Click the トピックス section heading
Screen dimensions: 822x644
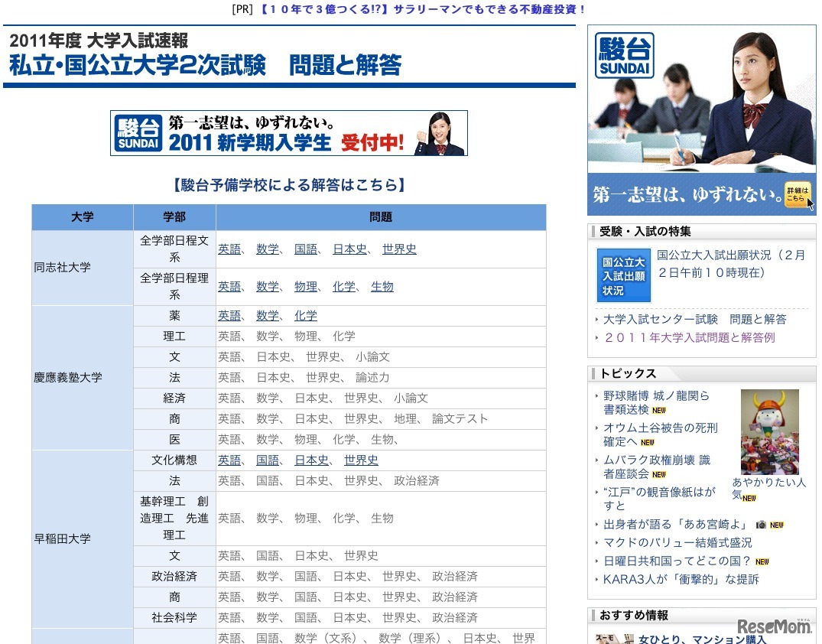click(628, 373)
